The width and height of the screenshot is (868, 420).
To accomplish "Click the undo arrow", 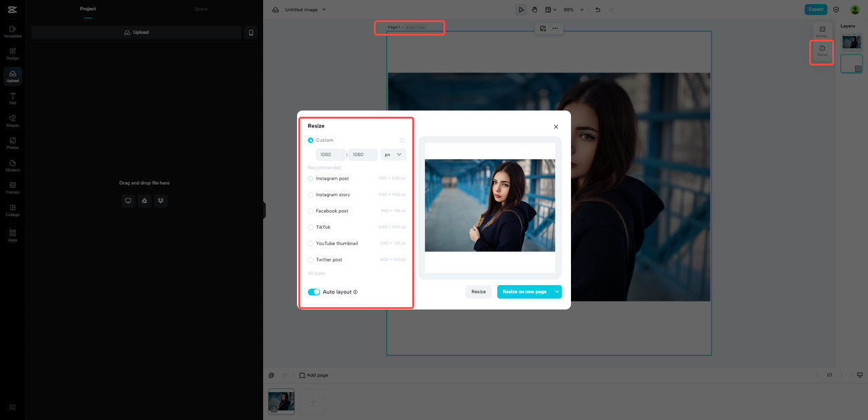I will click(597, 9).
